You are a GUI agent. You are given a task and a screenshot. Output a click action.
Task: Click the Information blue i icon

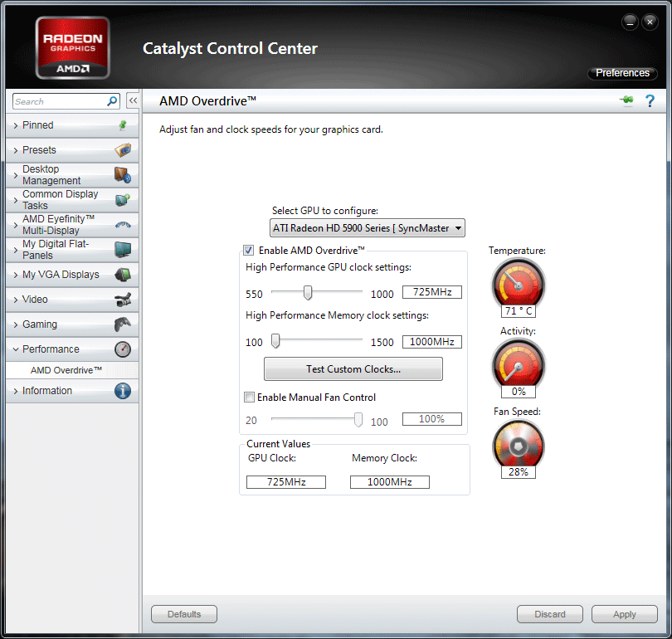pyautogui.click(x=123, y=391)
